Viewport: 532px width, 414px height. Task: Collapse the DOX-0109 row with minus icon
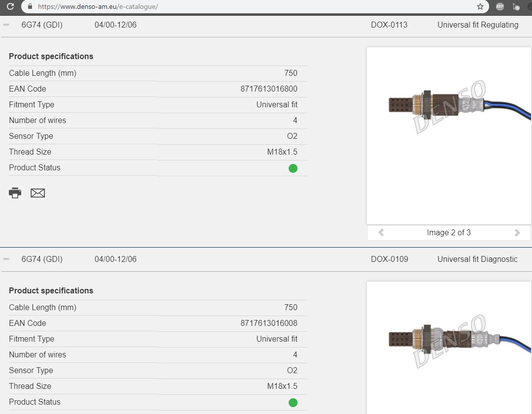tap(6, 259)
